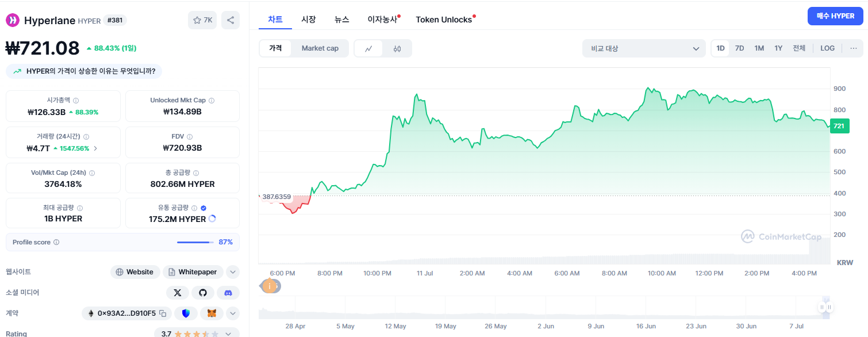Copy the contract address 0x93A2...D910F5
The width and height of the screenshot is (868, 337).
coord(163,313)
